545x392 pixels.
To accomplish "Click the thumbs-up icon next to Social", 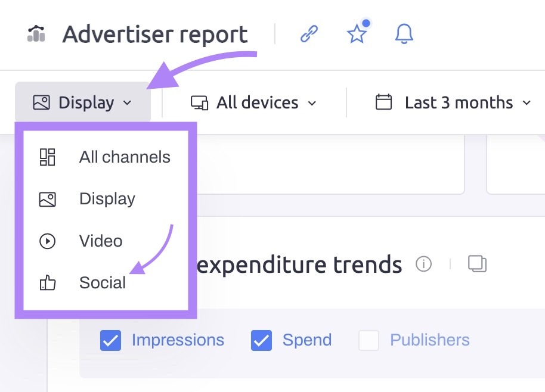I will 47,283.
